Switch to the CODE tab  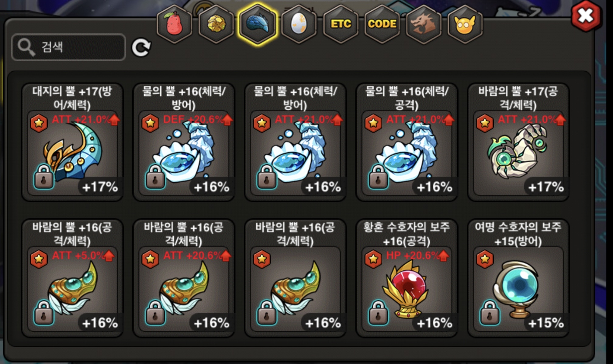tap(382, 24)
